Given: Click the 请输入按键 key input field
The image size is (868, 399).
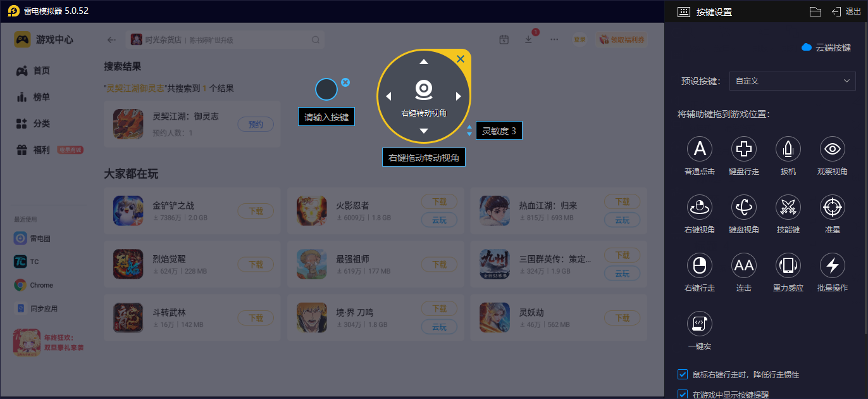Looking at the screenshot, I should point(326,117).
